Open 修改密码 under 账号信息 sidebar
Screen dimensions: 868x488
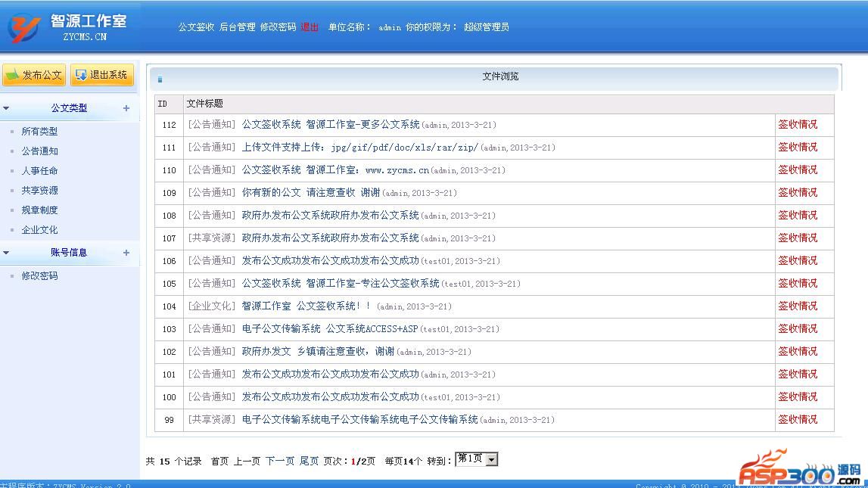(x=39, y=275)
